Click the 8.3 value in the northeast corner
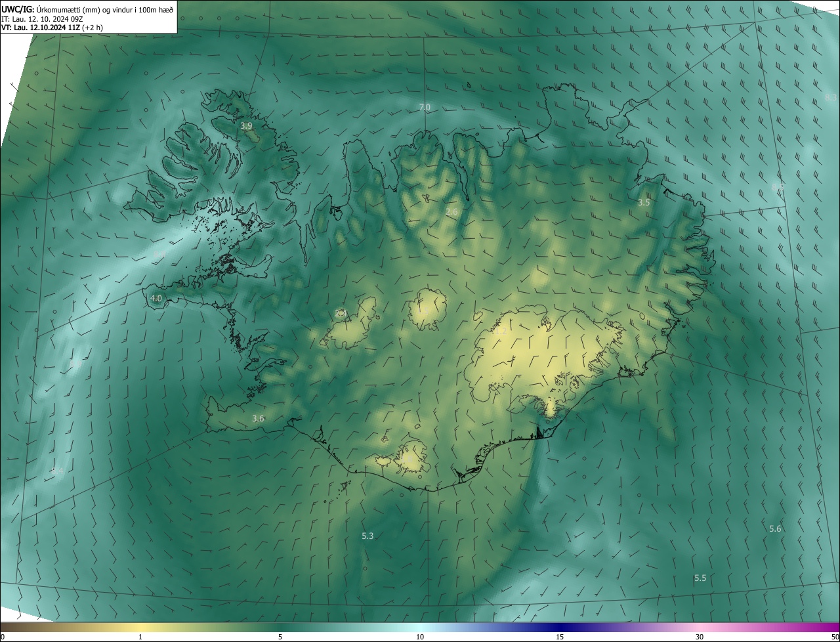The height and width of the screenshot is (642, 840). coord(831,98)
